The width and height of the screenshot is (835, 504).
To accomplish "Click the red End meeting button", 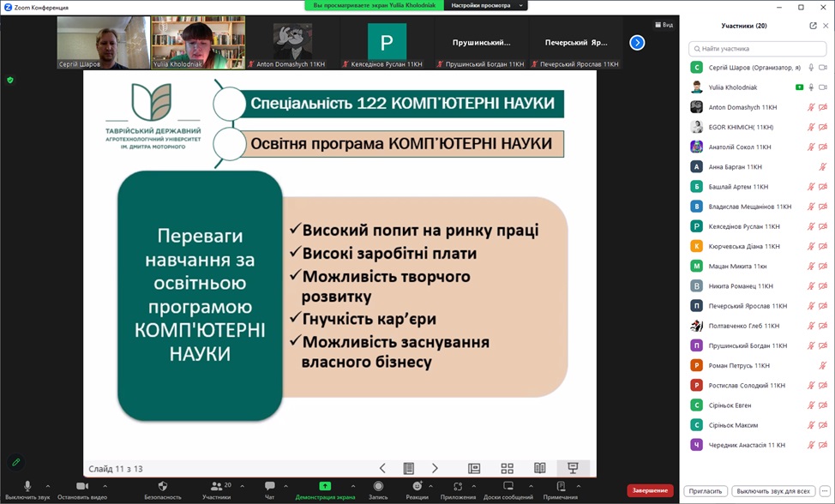I will tap(650, 490).
